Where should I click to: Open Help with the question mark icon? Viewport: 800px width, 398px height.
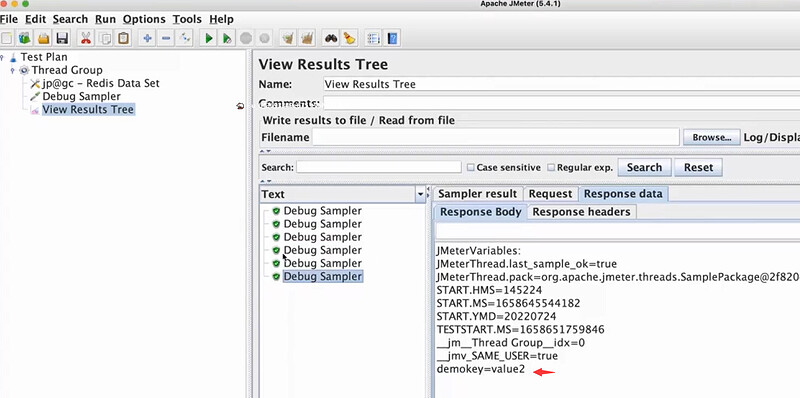tap(392, 38)
